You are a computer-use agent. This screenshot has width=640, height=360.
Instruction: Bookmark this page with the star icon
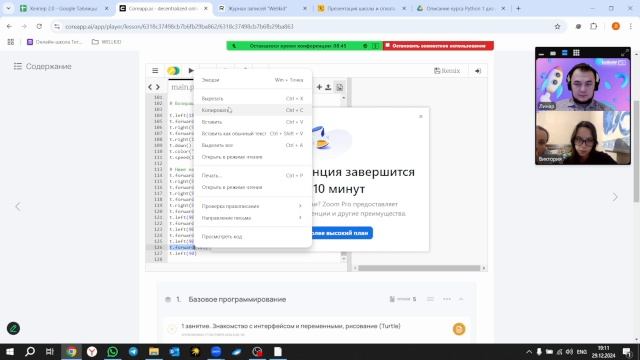tap(558, 27)
